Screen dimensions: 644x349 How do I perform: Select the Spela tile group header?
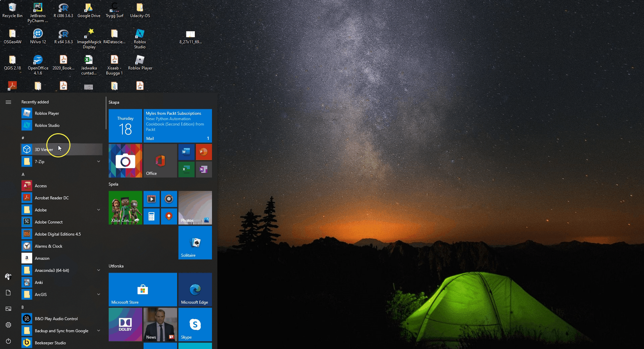point(113,184)
